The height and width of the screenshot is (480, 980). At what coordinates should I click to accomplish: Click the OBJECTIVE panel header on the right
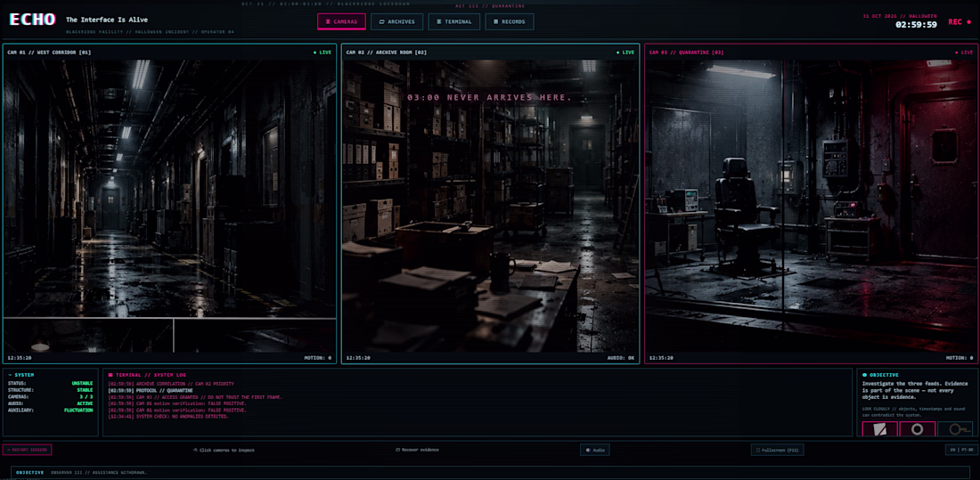(880, 375)
